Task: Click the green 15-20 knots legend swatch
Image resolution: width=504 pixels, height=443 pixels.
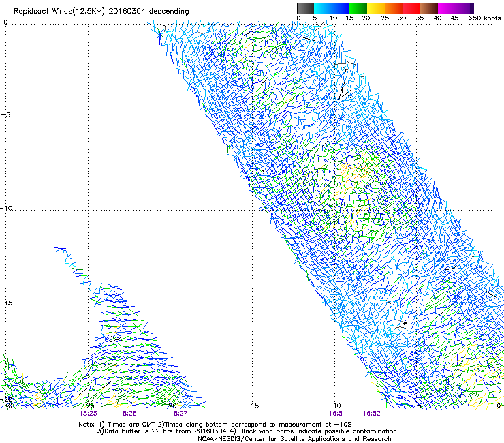Action: point(358,8)
